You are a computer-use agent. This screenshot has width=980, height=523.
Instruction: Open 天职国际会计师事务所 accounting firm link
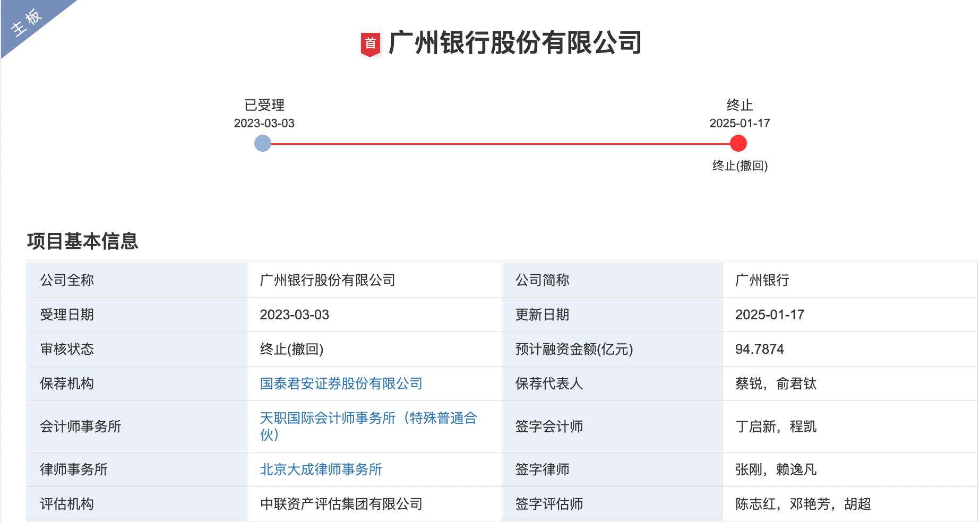[x=368, y=426]
